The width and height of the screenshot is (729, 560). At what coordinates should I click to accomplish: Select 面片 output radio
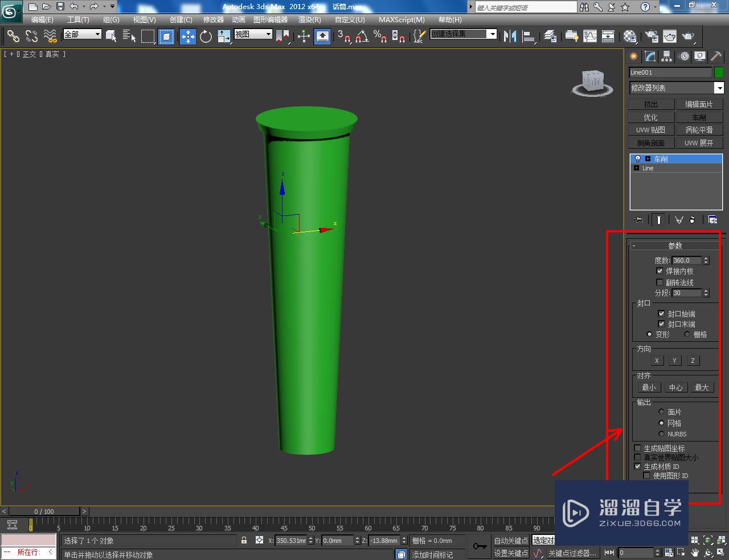pyautogui.click(x=661, y=411)
